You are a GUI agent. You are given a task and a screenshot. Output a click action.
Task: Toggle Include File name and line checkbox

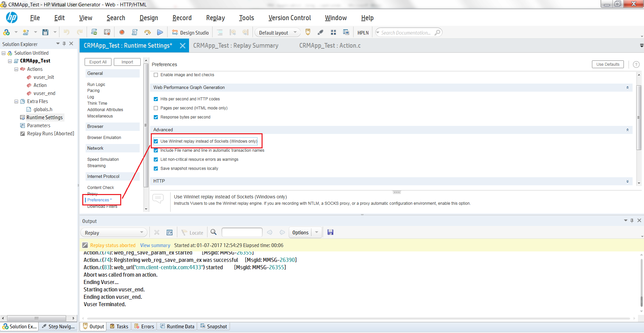156,150
